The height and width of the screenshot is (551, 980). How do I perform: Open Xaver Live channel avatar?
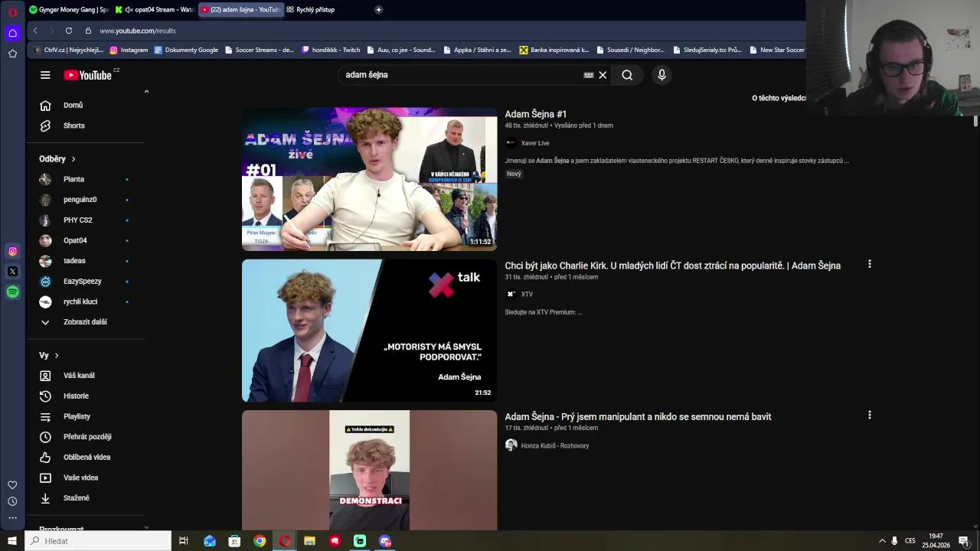511,142
